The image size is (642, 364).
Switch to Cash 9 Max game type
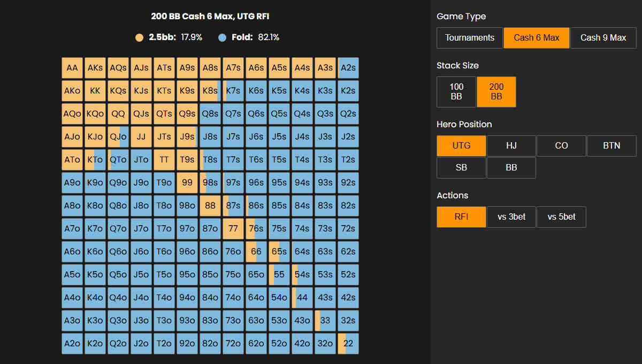click(603, 38)
